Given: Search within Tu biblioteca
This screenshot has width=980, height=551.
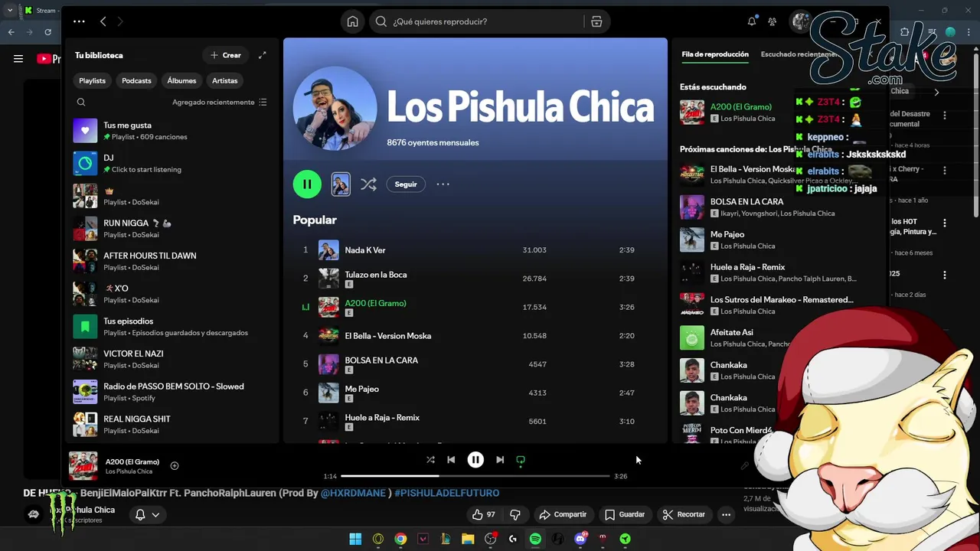Looking at the screenshot, I should click(x=81, y=102).
